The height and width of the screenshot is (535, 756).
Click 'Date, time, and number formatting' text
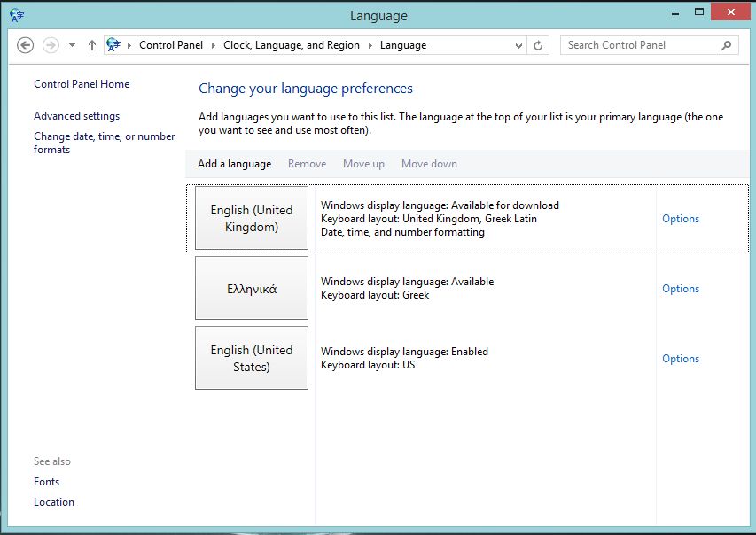tap(402, 232)
